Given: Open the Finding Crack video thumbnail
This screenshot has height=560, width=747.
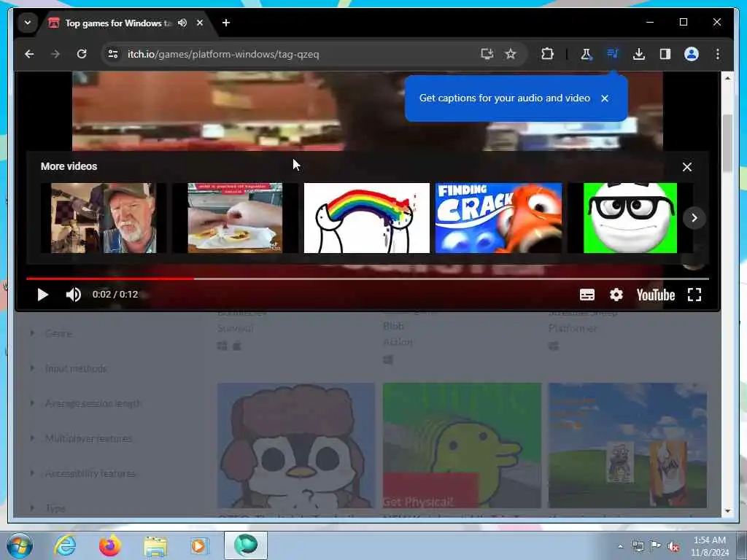Looking at the screenshot, I should tap(498, 217).
